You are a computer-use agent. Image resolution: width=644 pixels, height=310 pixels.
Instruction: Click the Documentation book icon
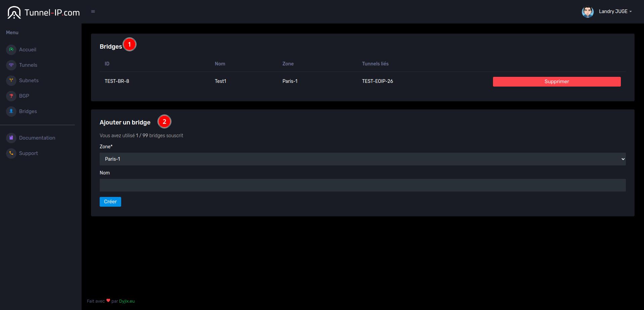(11, 138)
